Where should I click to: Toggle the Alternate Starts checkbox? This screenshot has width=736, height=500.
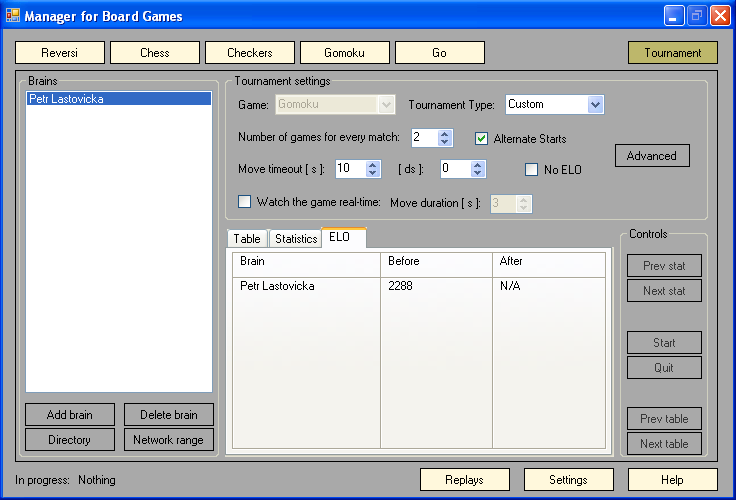coord(481,138)
